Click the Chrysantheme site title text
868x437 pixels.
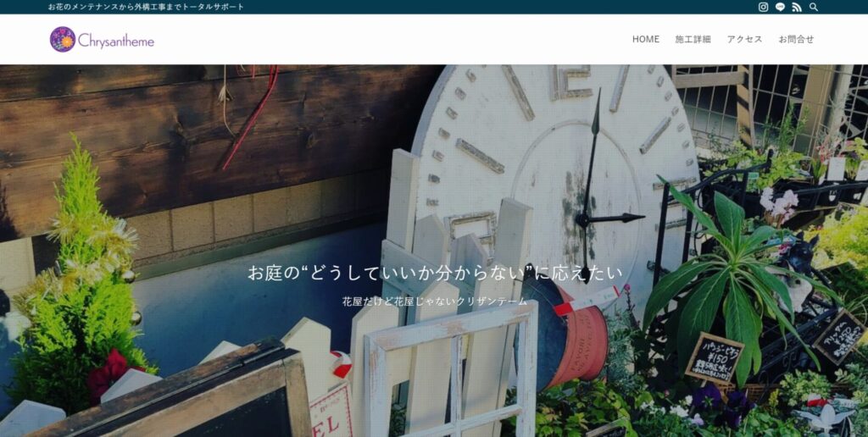pos(116,41)
